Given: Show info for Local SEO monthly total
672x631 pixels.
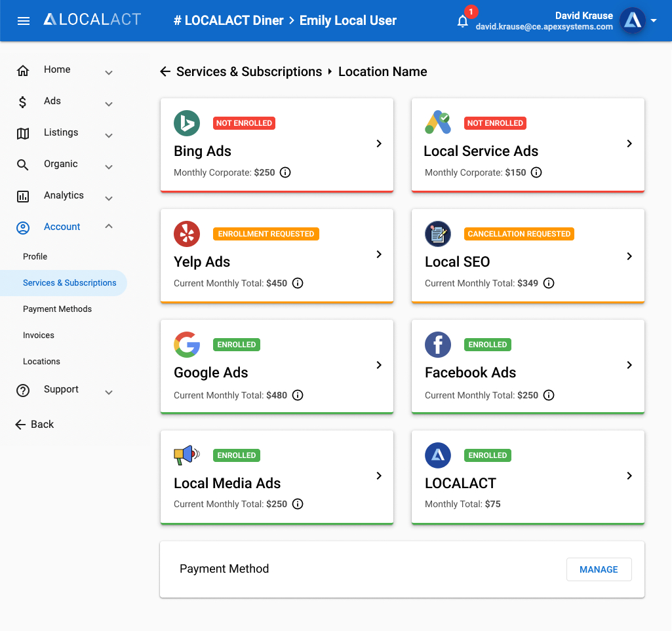Looking at the screenshot, I should (549, 283).
